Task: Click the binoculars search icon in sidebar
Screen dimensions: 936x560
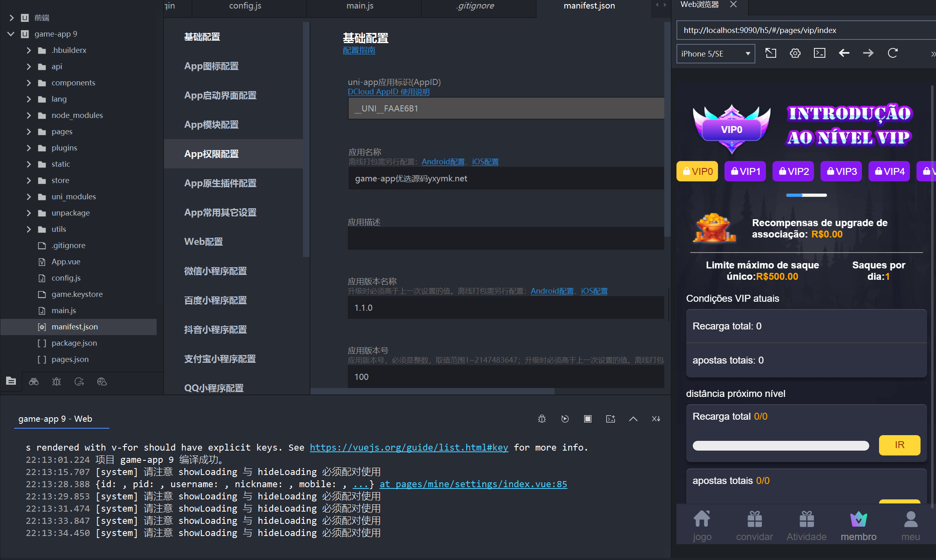Action: tap(34, 381)
